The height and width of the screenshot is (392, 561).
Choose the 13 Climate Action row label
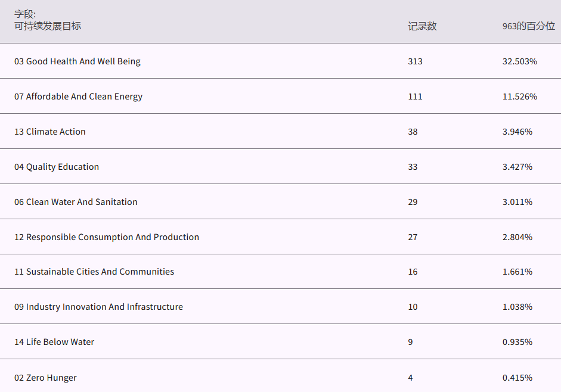50,132
